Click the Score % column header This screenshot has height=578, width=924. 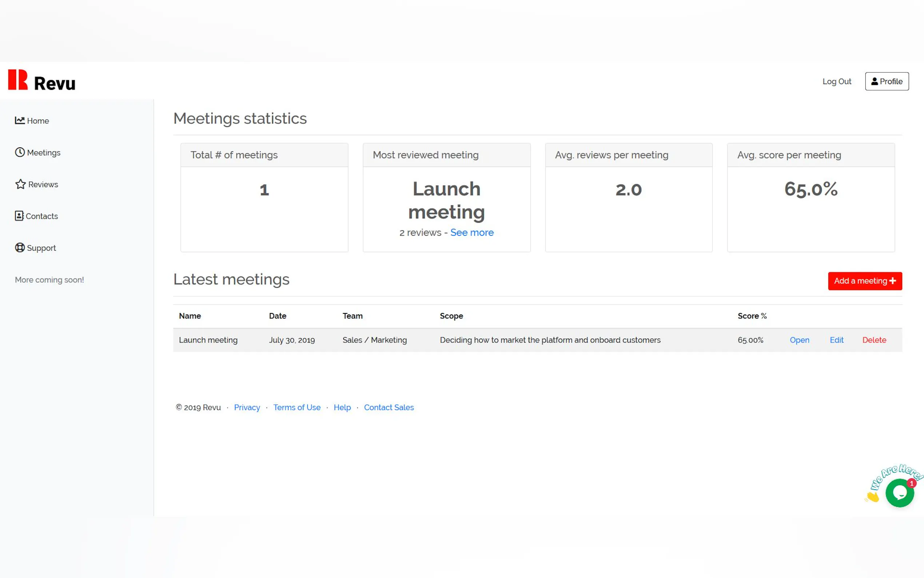(752, 316)
